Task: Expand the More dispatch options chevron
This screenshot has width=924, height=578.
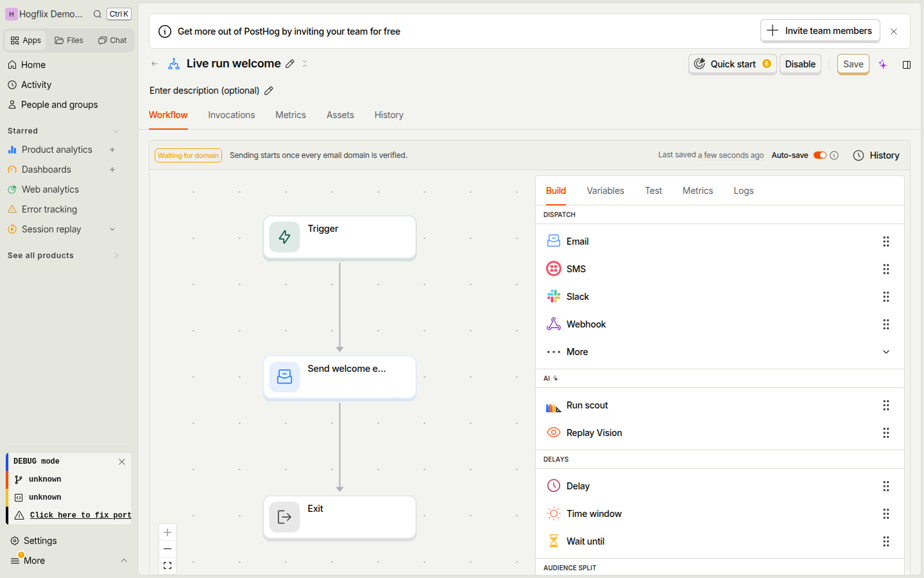Action: pyautogui.click(x=886, y=352)
